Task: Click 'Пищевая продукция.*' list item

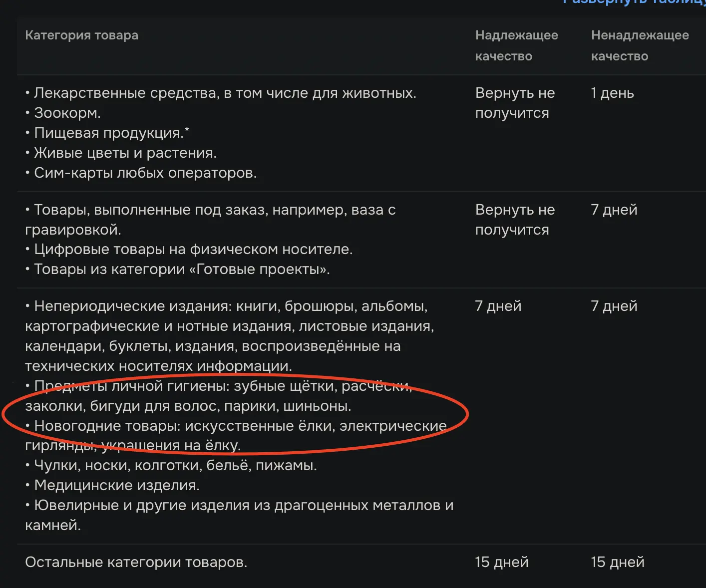Action: (107, 133)
